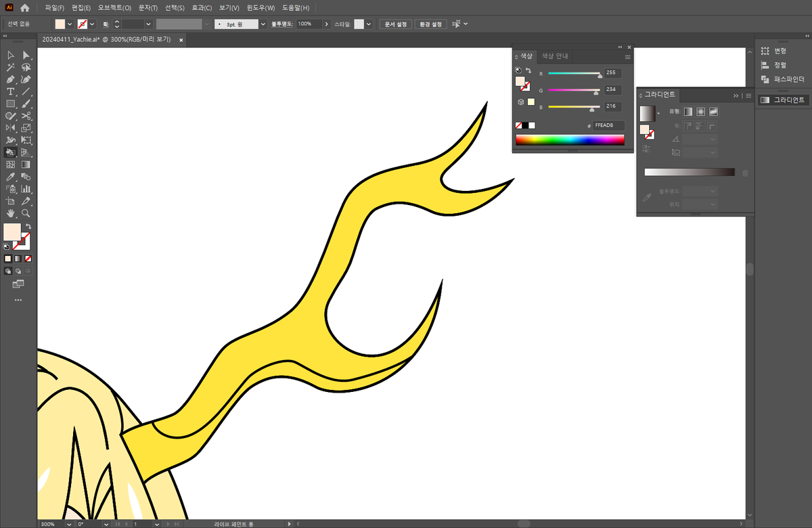Open the 윈도우(W) menu
Viewport: 812px width, 528px height.
[x=261, y=8]
